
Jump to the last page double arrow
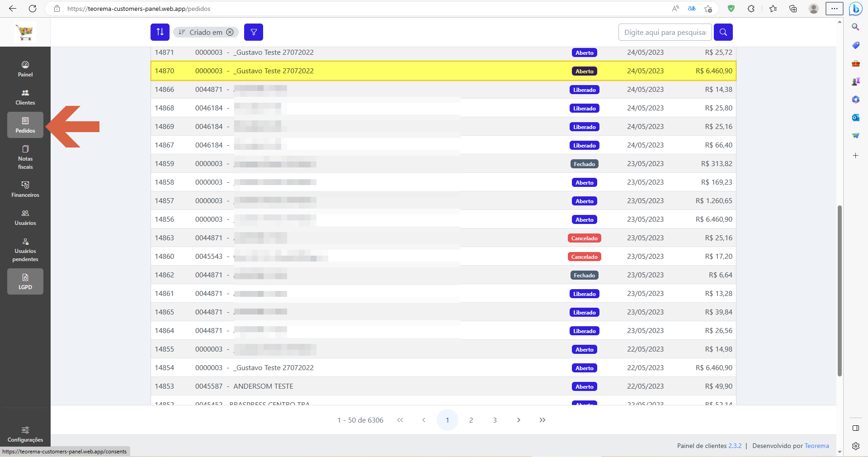point(542,420)
